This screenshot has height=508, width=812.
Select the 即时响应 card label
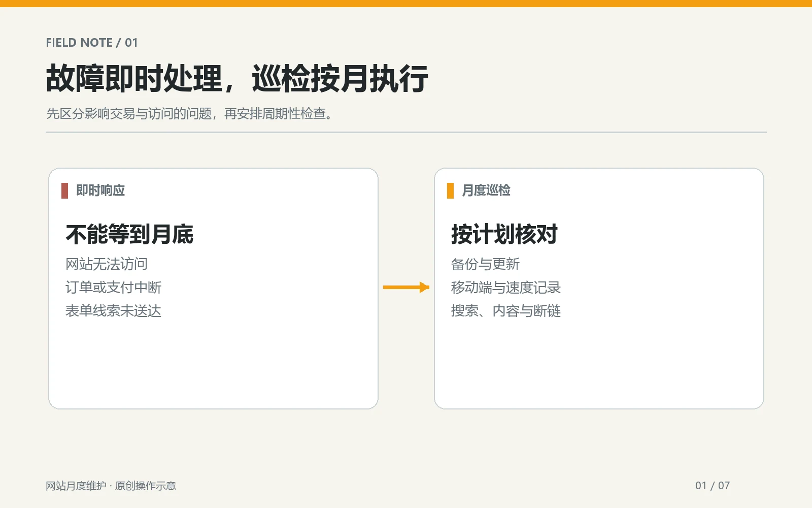100,190
